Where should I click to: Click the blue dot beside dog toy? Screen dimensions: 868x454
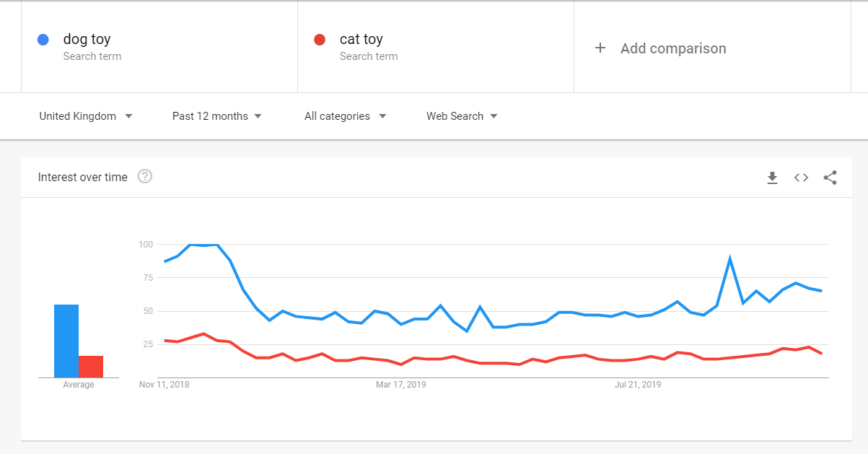point(43,40)
